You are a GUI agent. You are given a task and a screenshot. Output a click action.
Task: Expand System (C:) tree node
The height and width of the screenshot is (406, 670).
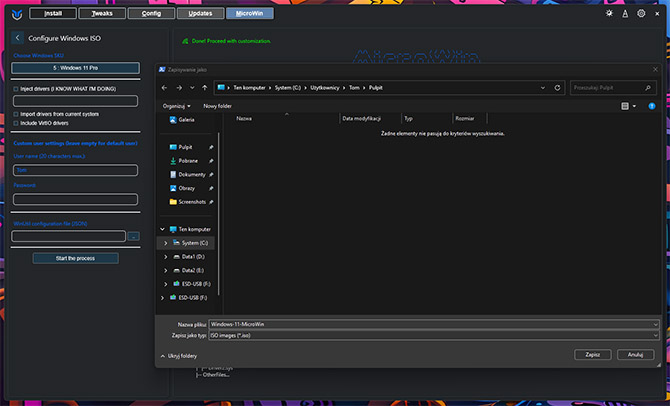(166, 243)
